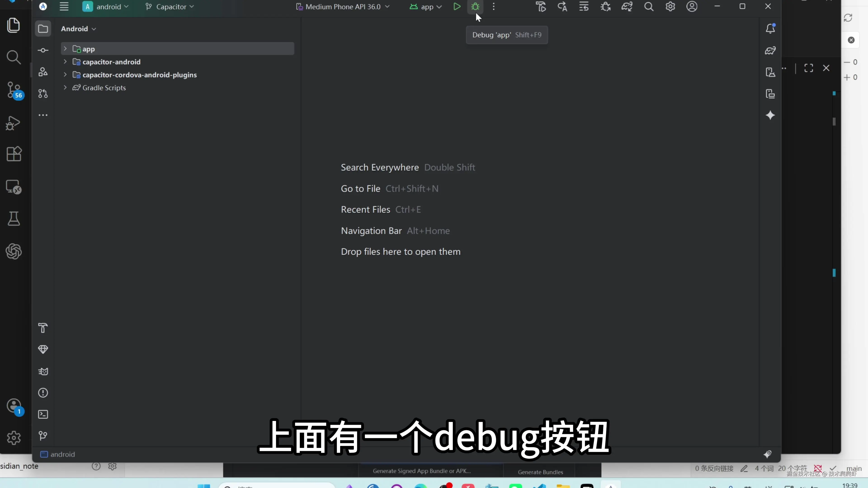Select the capacitor-android module item

click(x=111, y=62)
